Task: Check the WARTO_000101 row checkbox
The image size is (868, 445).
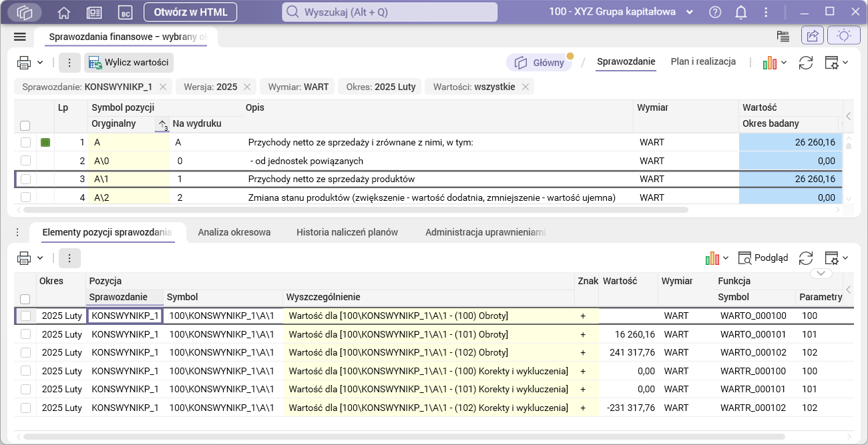Action: click(25, 334)
